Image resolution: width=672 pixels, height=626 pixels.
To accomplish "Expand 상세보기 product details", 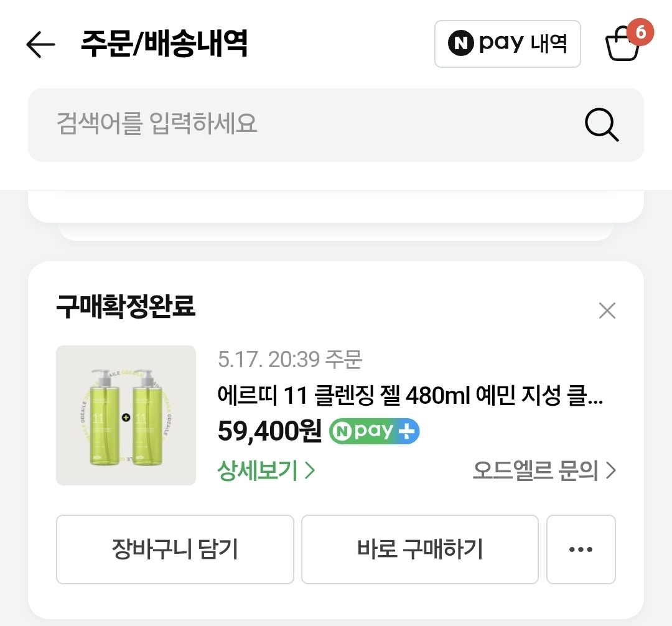I will click(x=256, y=472).
